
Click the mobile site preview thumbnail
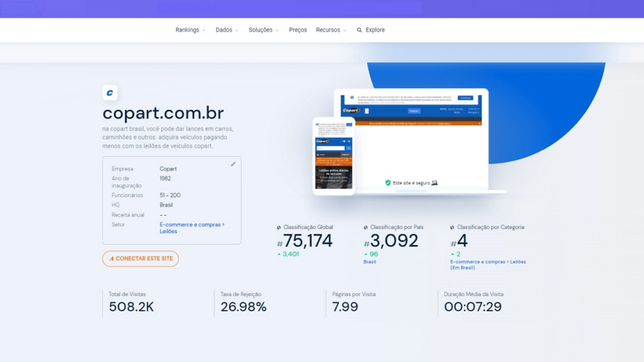pyautogui.click(x=334, y=155)
